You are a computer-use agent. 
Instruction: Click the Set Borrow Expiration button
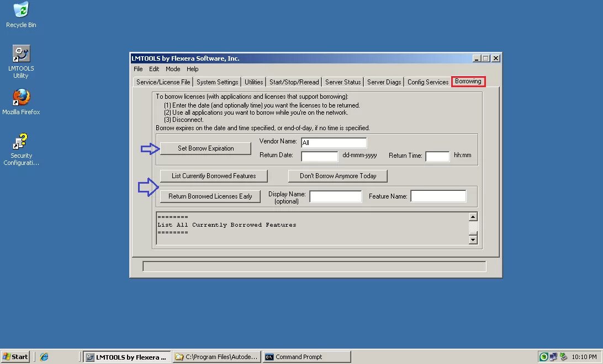(206, 148)
